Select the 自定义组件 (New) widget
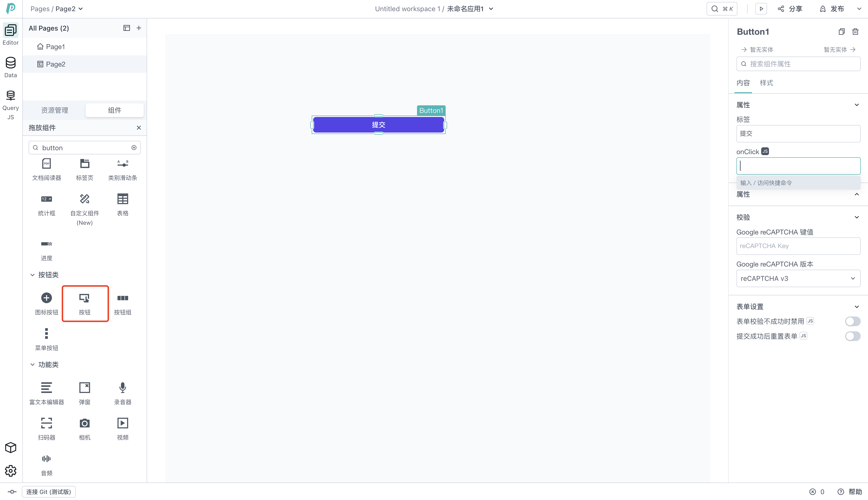 [x=84, y=209]
